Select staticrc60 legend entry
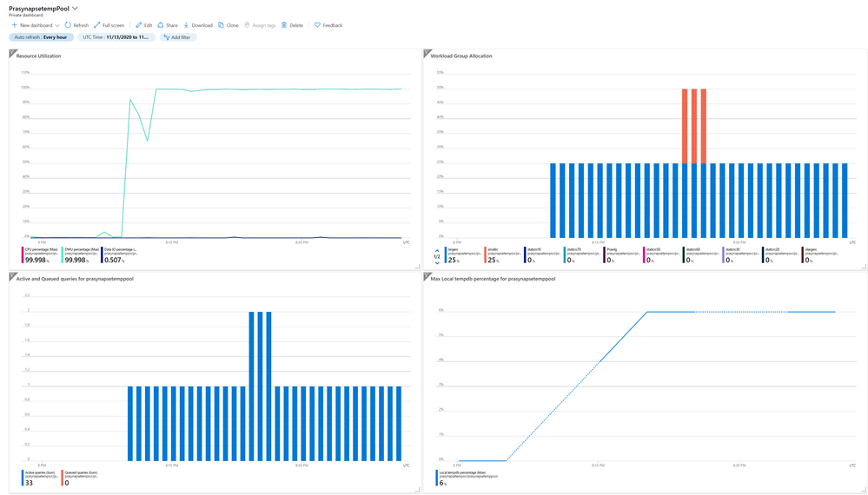The width and height of the screenshot is (868, 495). [x=702, y=255]
